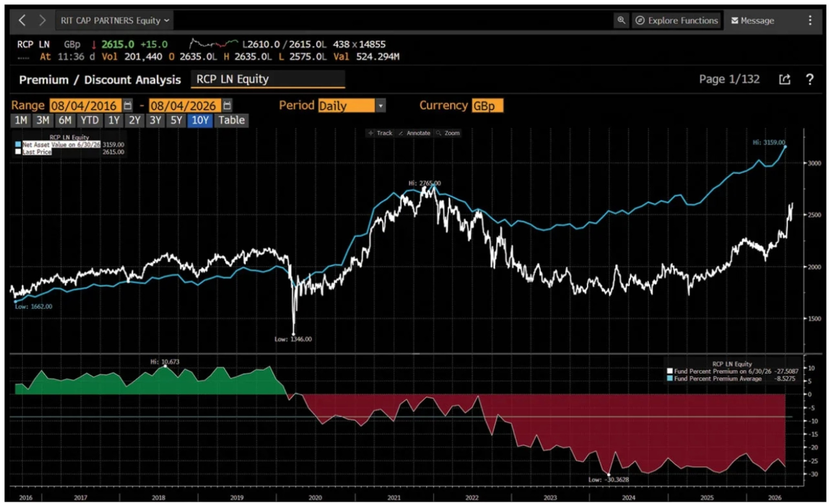The image size is (829, 504).
Task: Click the RCP LN Equity security field
Action: [x=268, y=79]
